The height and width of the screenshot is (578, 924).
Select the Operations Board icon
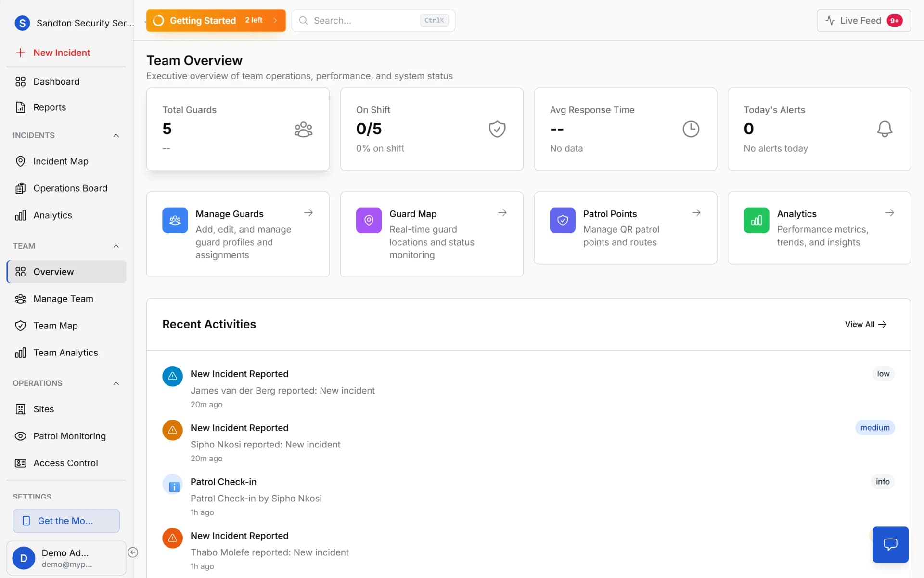coord(20,188)
